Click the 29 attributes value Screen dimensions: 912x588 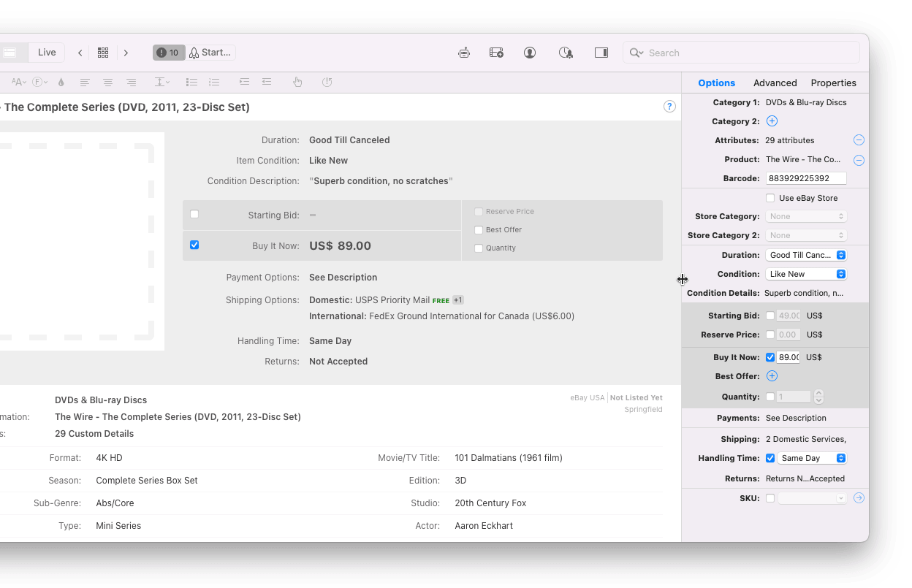click(x=790, y=140)
